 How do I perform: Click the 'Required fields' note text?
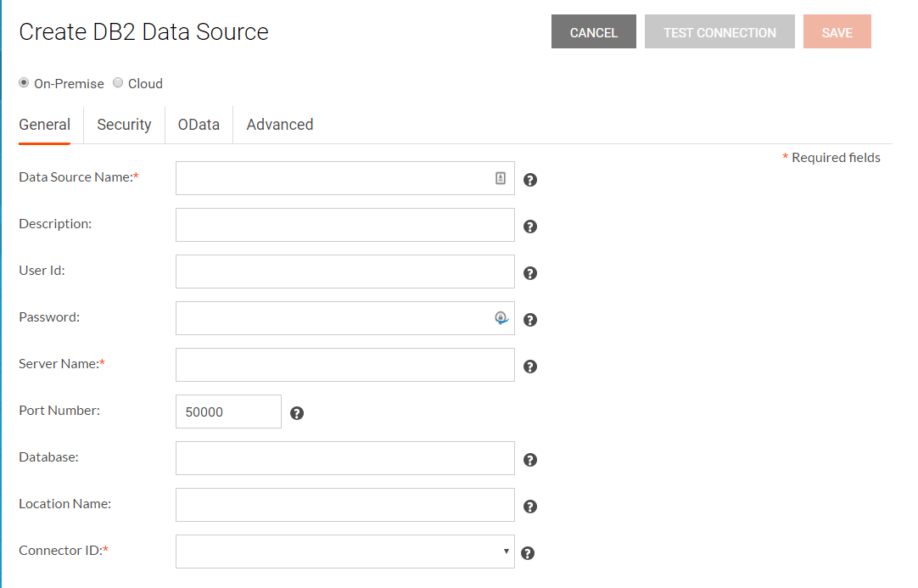(836, 158)
